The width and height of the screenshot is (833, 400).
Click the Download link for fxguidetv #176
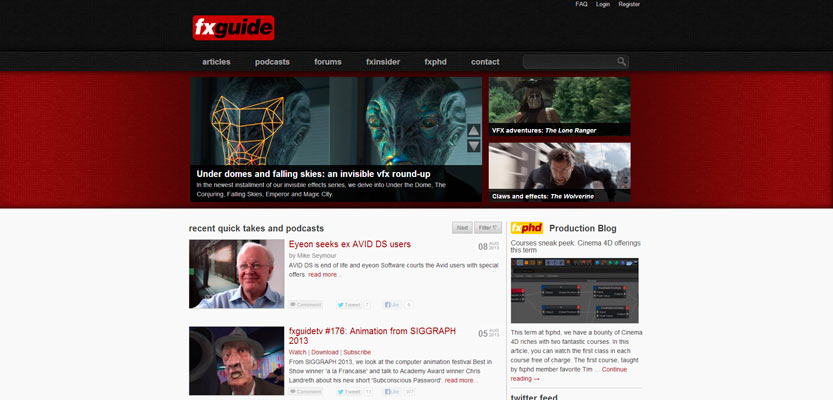click(325, 352)
